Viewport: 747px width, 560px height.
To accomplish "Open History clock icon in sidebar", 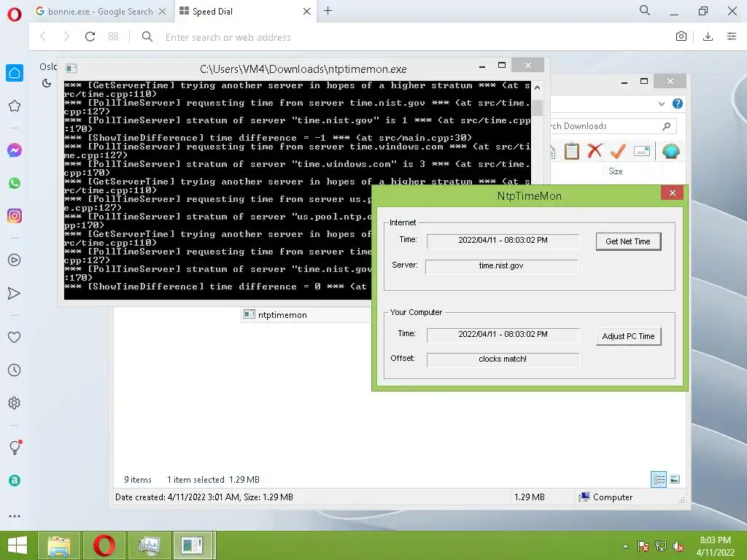I will click(15, 370).
